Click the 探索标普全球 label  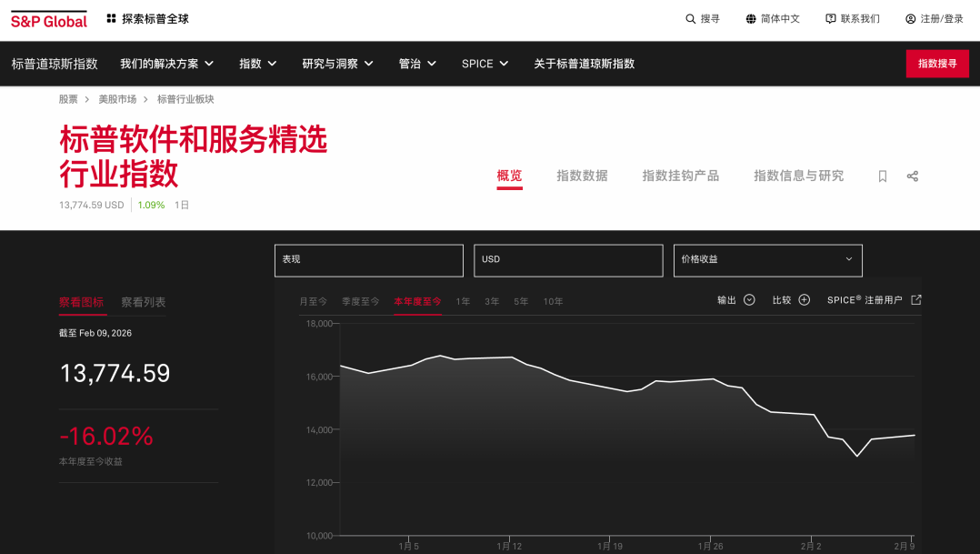(155, 19)
